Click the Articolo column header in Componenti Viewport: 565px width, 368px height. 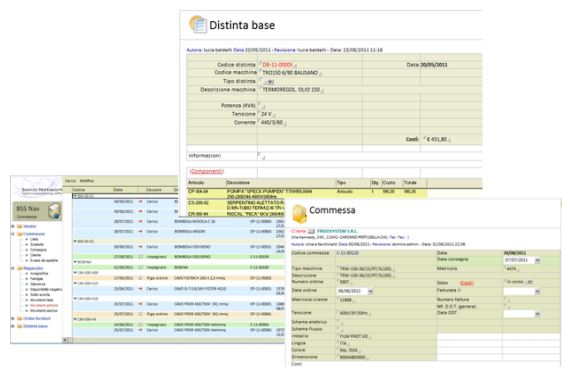196,183
